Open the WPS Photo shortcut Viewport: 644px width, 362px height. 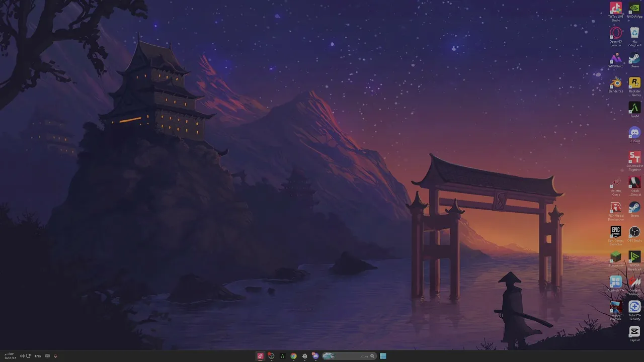click(615, 60)
